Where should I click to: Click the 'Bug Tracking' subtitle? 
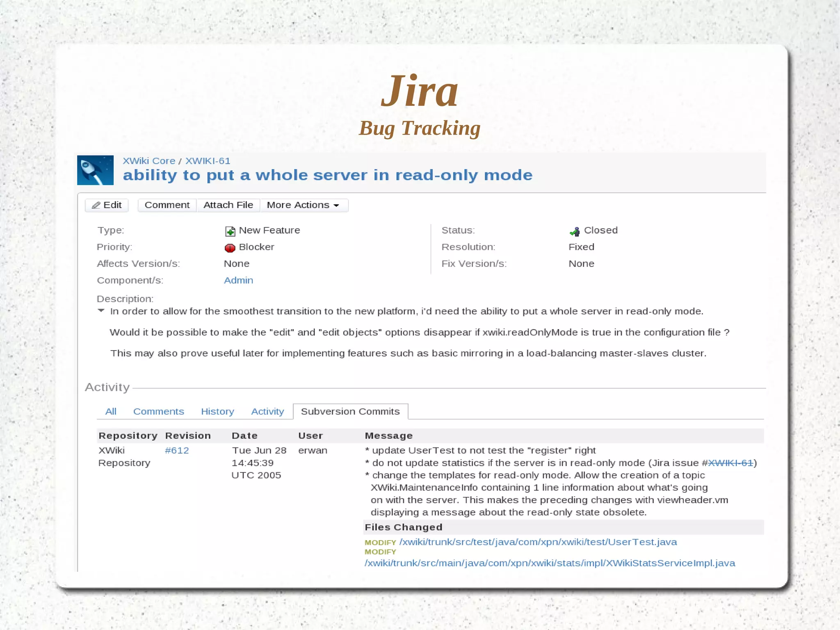(x=420, y=128)
